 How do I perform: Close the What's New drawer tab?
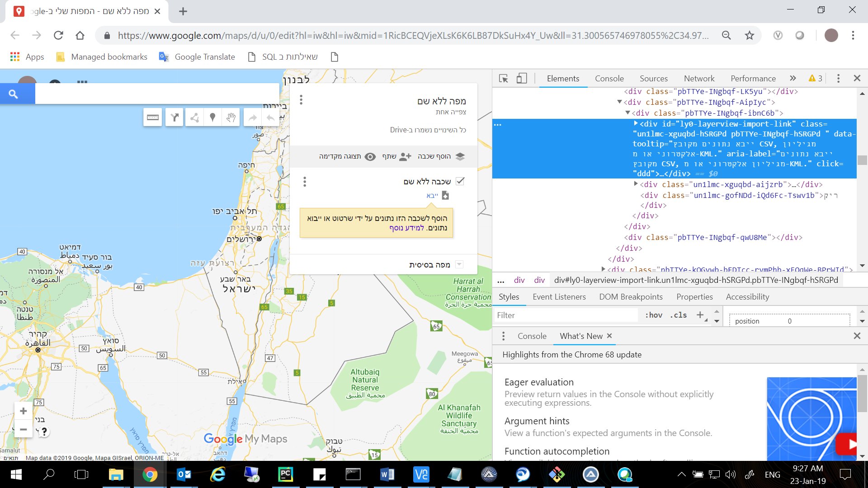609,336
